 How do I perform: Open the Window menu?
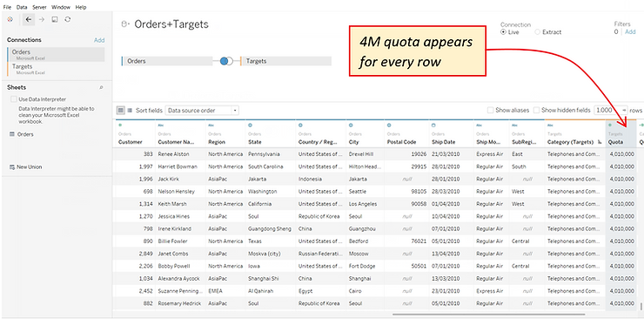click(61, 7)
